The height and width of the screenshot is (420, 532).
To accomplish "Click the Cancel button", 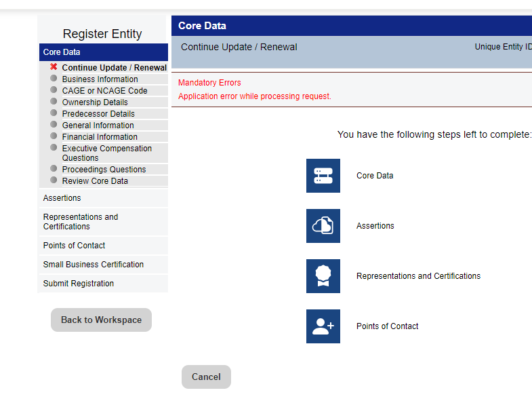I will point(206,377).
